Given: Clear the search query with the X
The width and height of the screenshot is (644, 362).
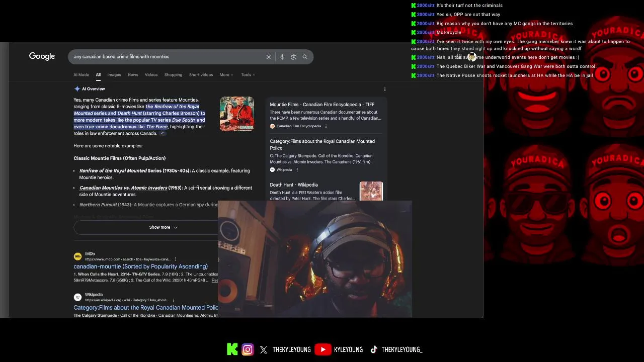Looking at the screenshot, I should 269,57.
